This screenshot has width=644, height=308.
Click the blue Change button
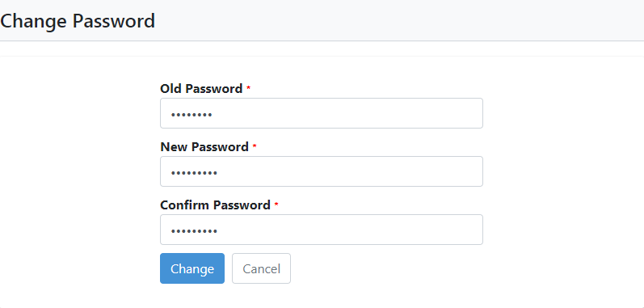point(192,268)
